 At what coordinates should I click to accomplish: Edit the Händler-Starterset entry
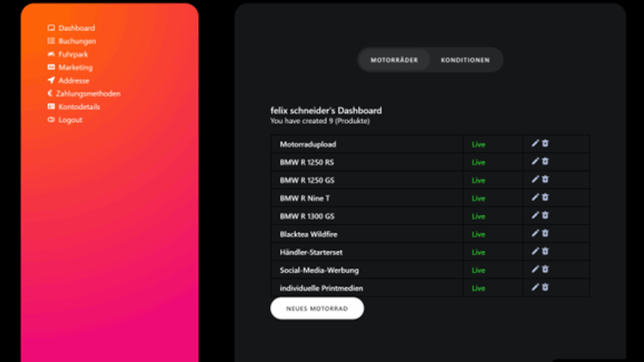pos(535,251)
